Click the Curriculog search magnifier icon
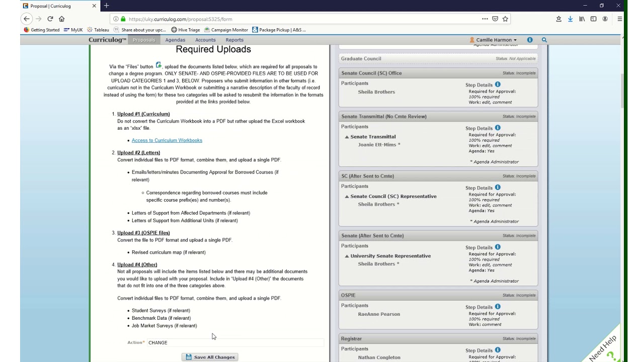Screen dimensions: 644x362 544,40
